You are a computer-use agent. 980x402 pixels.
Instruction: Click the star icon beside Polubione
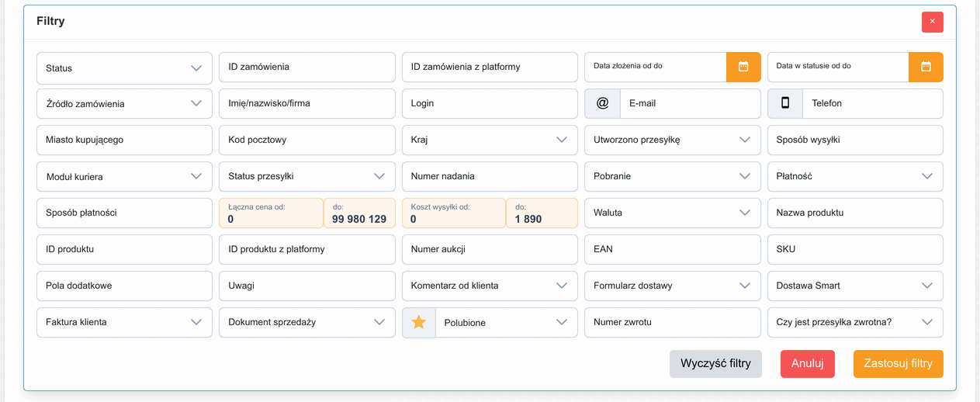(419, 322)
